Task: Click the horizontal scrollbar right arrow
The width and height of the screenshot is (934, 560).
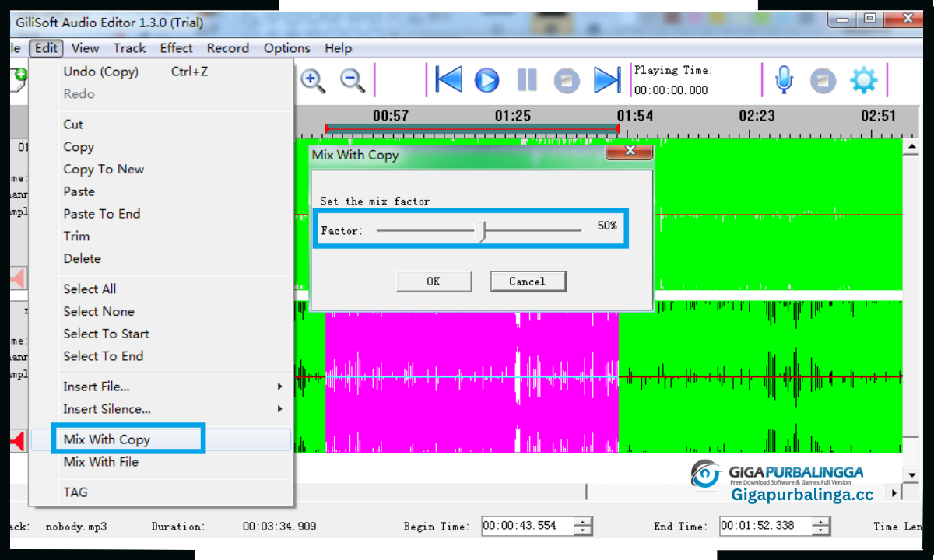Action: click(894, 492)
